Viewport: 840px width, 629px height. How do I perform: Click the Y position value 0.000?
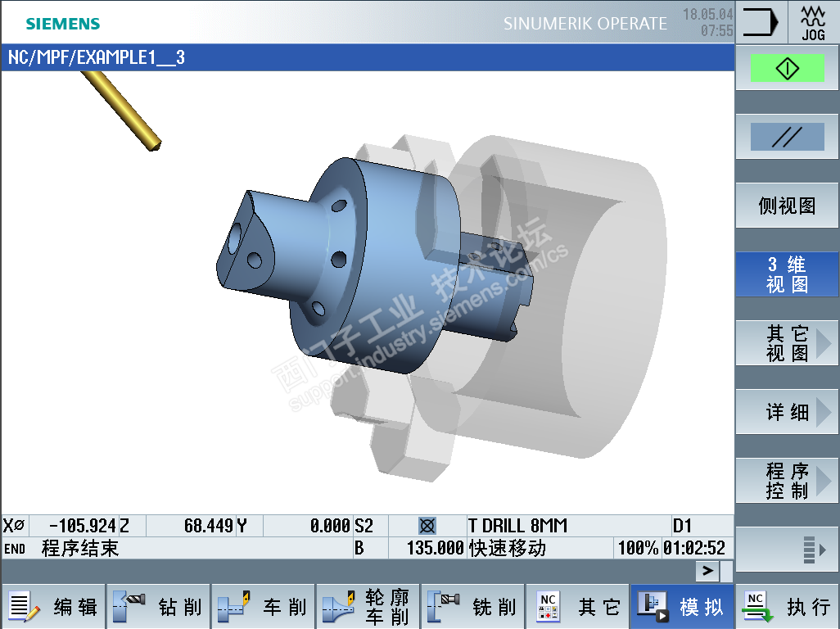330,526
